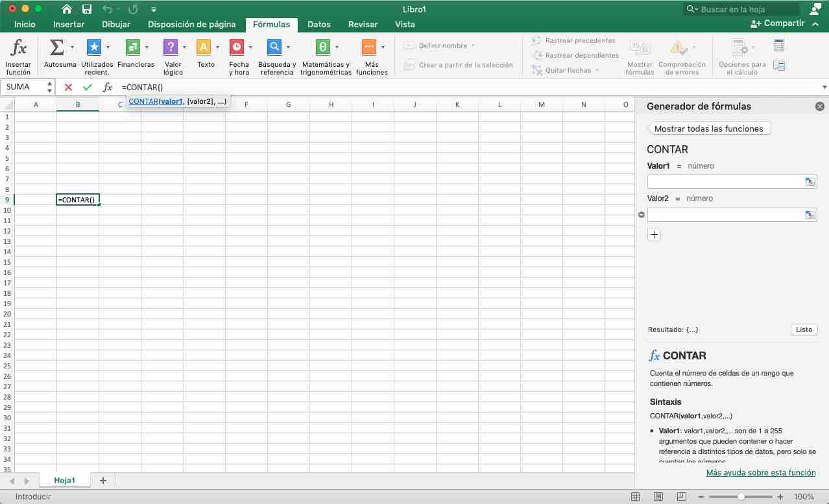Viewport: 829px width, 504px height.
Task: Confirm formula with the green checkmark
Action: click(88, 88)
